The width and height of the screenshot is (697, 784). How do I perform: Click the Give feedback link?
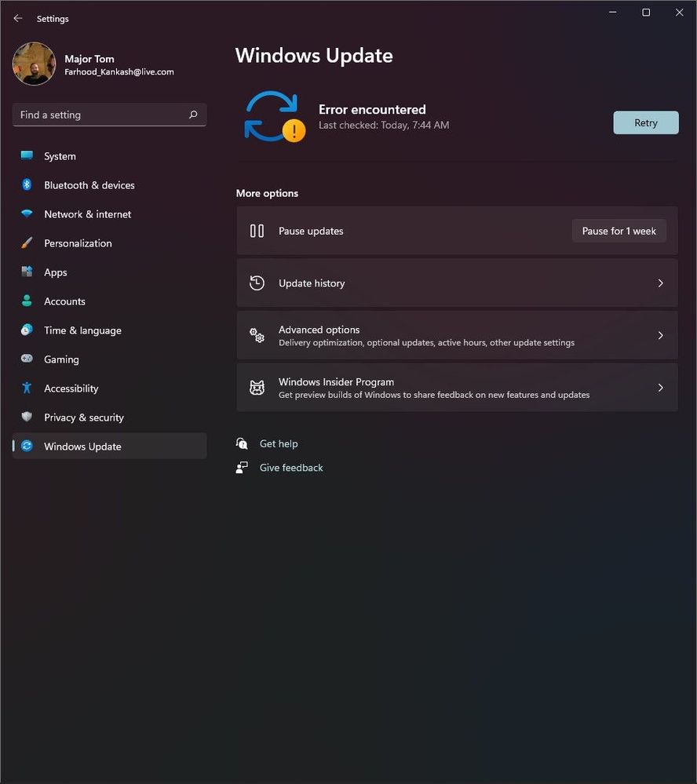[290, 467]
